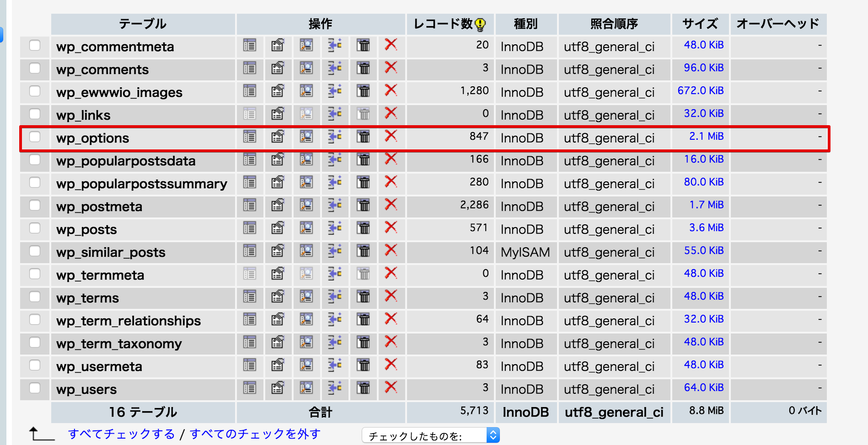This screenshot has width=868, height=445.
Task: Open structure of wp_popularpostsdata
Action: click(x=278, y=159)
